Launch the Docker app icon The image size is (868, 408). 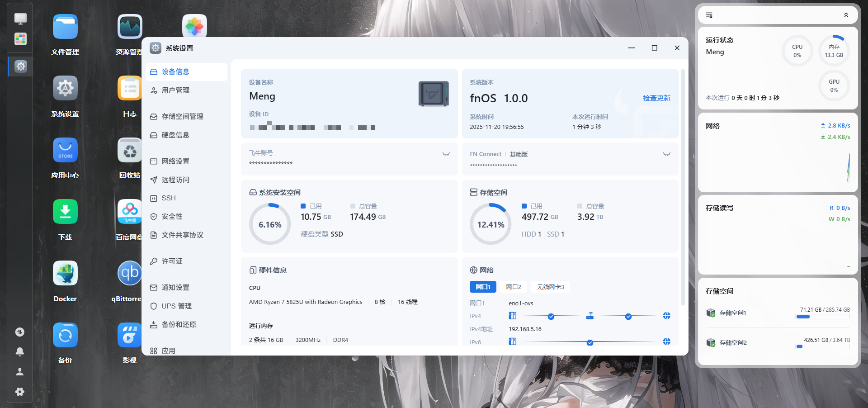pos(65,273)
